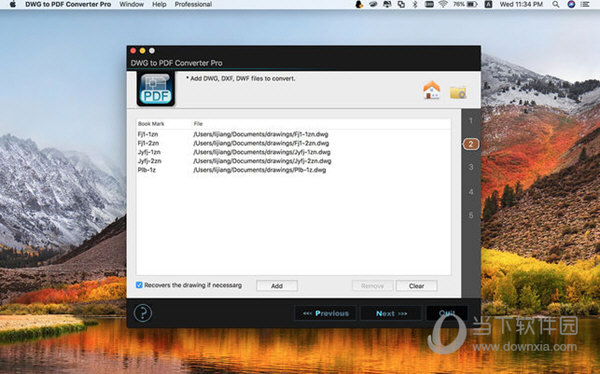Select bookmark Plb-1z row

tap(147, 170)
